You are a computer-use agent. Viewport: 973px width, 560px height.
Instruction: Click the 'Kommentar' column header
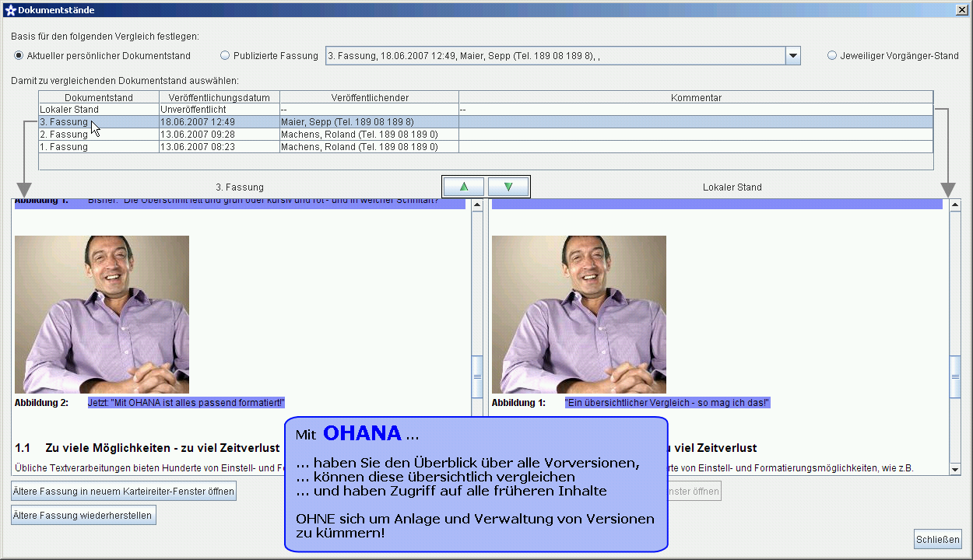(695, 98)
